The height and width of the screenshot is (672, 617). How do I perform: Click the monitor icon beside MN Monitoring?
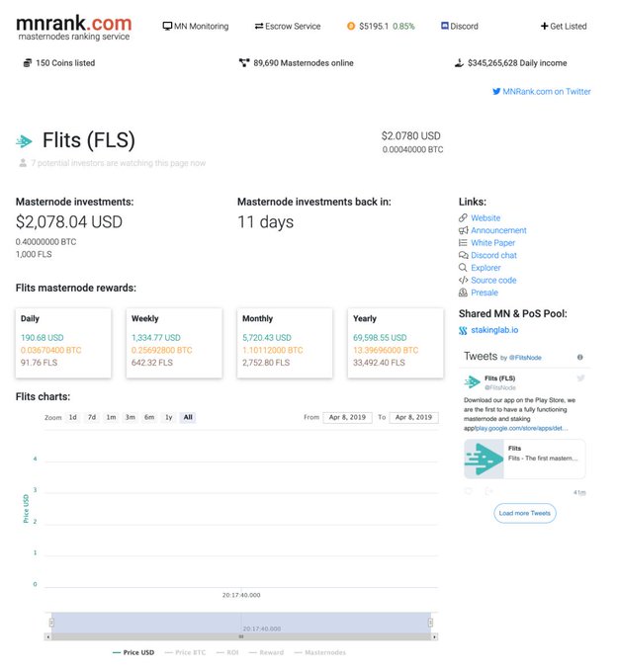(167, 26)
